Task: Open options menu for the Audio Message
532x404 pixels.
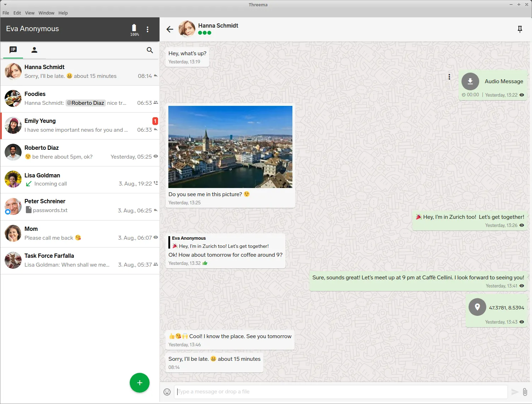Action: [449, 77]
